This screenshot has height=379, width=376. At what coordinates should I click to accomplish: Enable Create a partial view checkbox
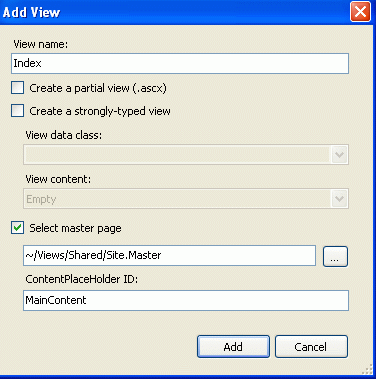click(x=17, y=88)
